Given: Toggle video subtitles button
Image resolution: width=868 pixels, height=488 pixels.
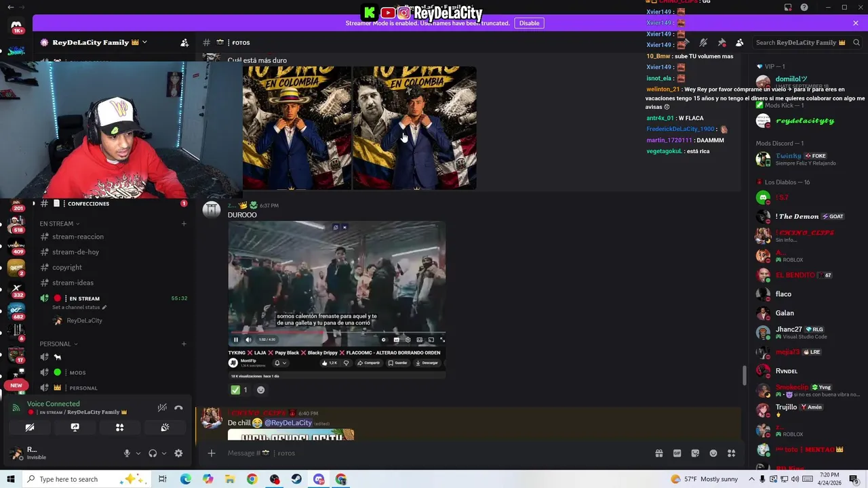Looking at the screenshot, I should 396,340.
